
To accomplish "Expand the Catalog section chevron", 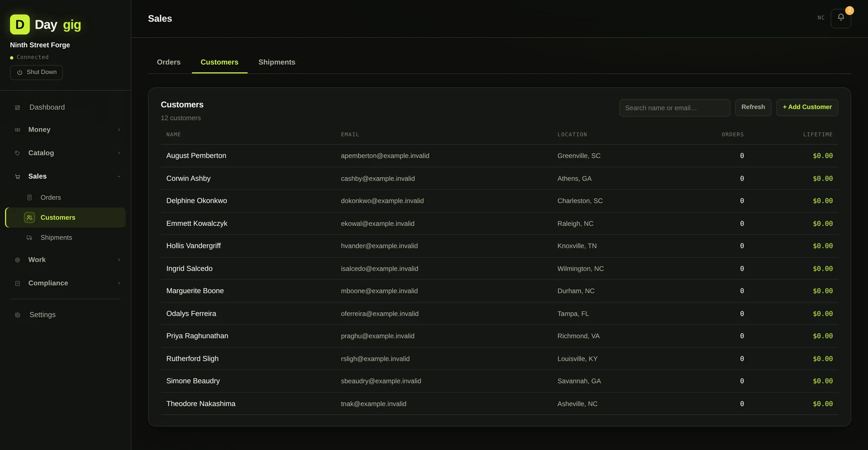I will tap(119, 153).
